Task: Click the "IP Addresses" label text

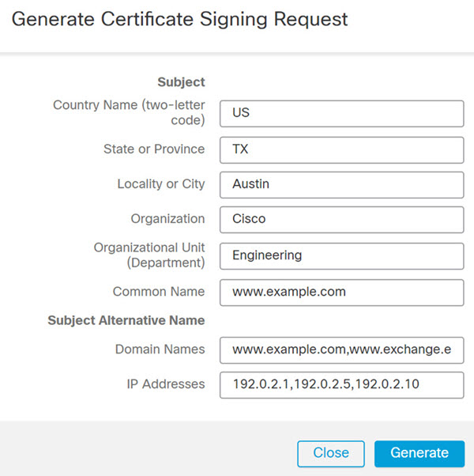Action: pos(165,384)
